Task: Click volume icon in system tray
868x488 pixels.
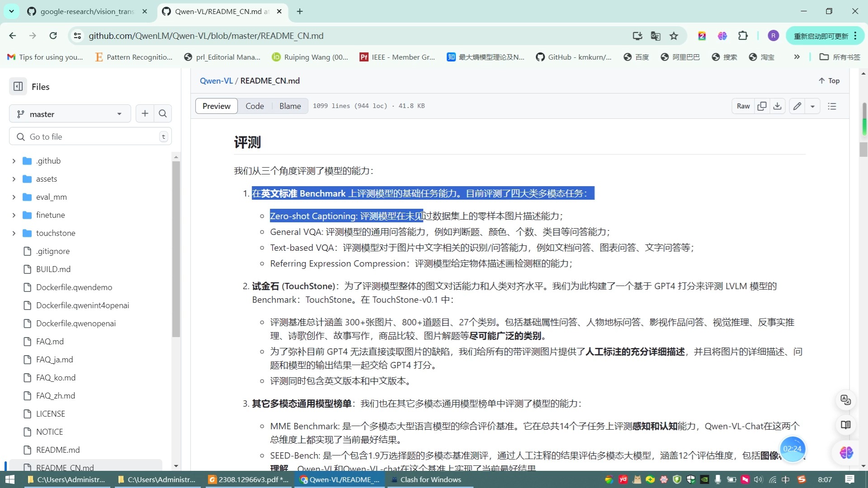Action: (758, 479)
